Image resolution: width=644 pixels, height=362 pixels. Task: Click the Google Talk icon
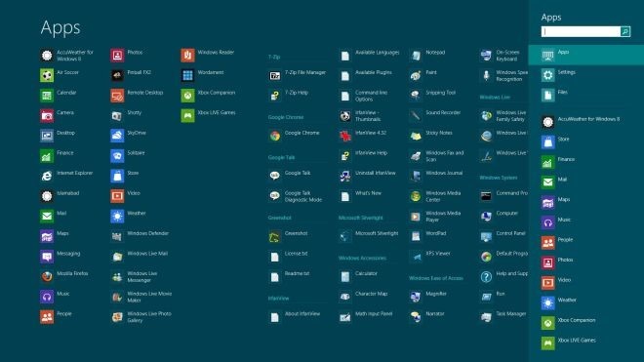click(x=275, y=176)
